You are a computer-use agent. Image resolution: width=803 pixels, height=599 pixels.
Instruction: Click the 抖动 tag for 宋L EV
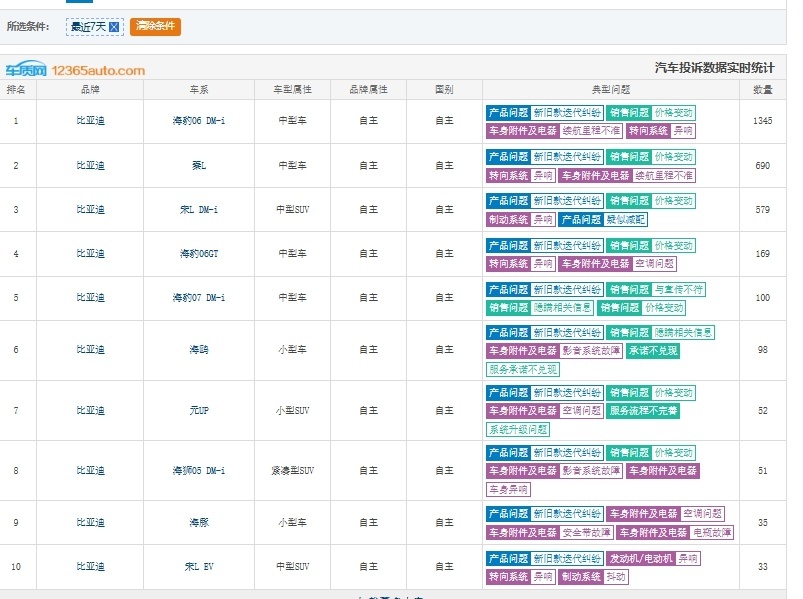click(616, 577)
